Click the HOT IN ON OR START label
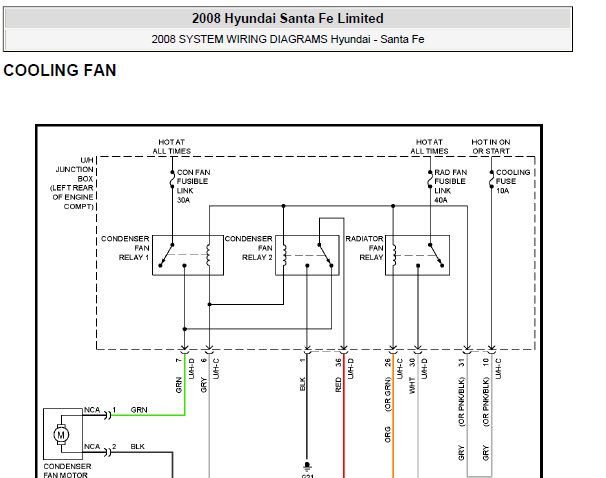The height and width of the screenshot is (478, 606). tap(491, 146)
